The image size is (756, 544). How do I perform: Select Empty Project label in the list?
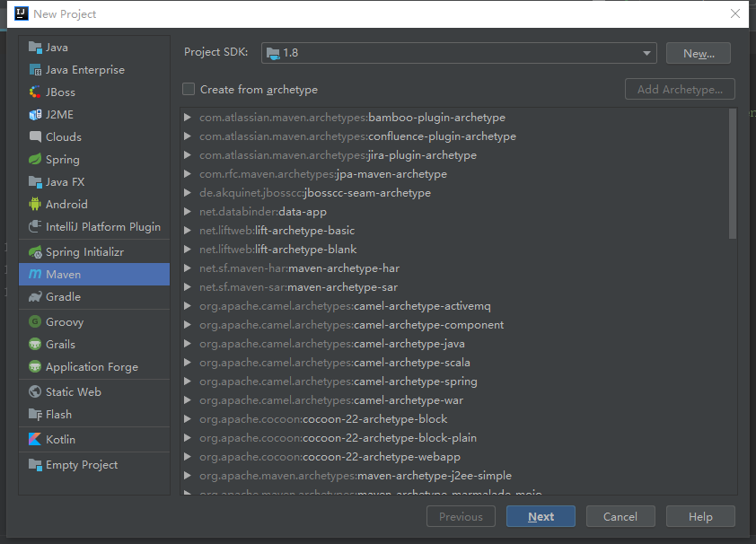point(82,465)
